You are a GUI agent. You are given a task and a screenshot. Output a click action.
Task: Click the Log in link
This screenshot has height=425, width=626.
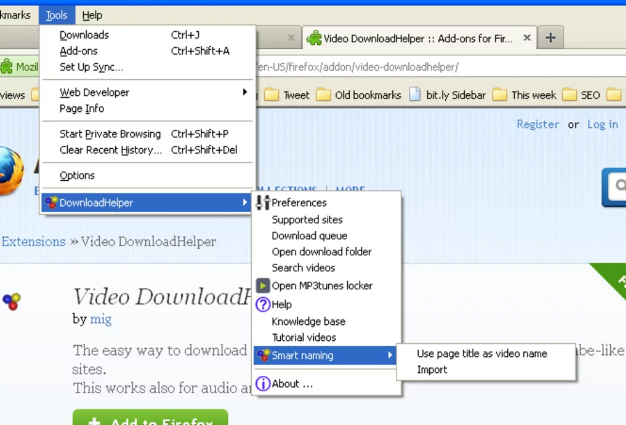coord(602,125)
